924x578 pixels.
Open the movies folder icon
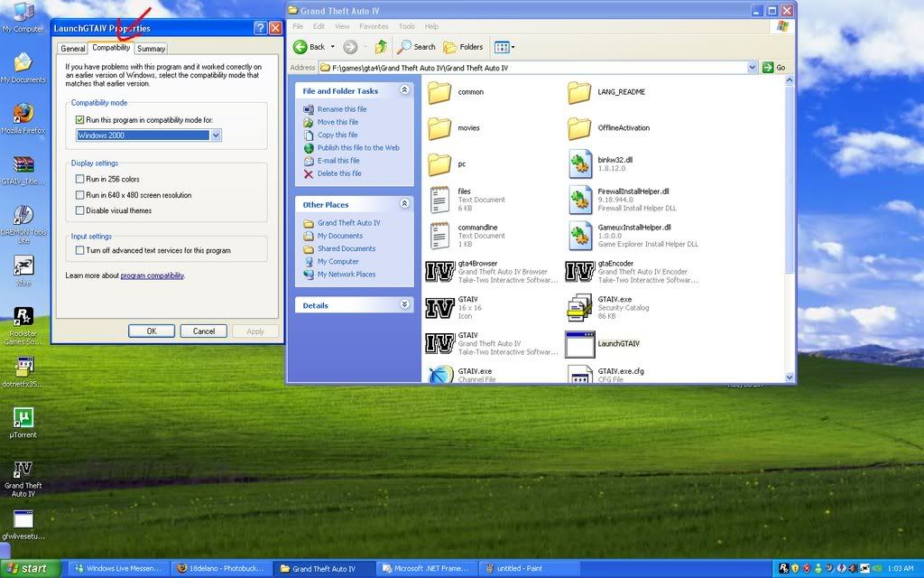pyautogui.click(x=439, y=128)
